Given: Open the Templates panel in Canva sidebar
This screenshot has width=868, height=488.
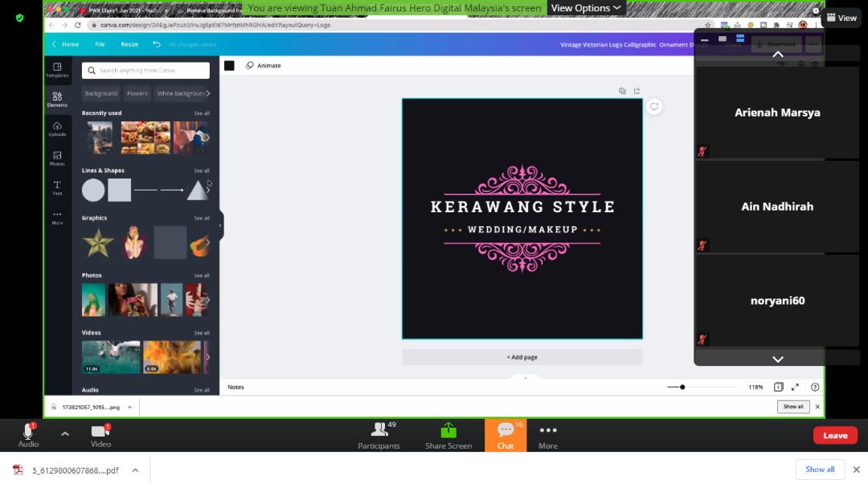Looking at the screenshot, I should click(57, 69).
